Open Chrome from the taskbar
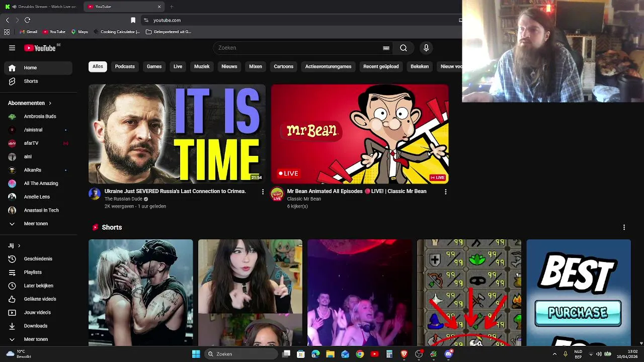 pyautogui.click(x=360, y=354)
